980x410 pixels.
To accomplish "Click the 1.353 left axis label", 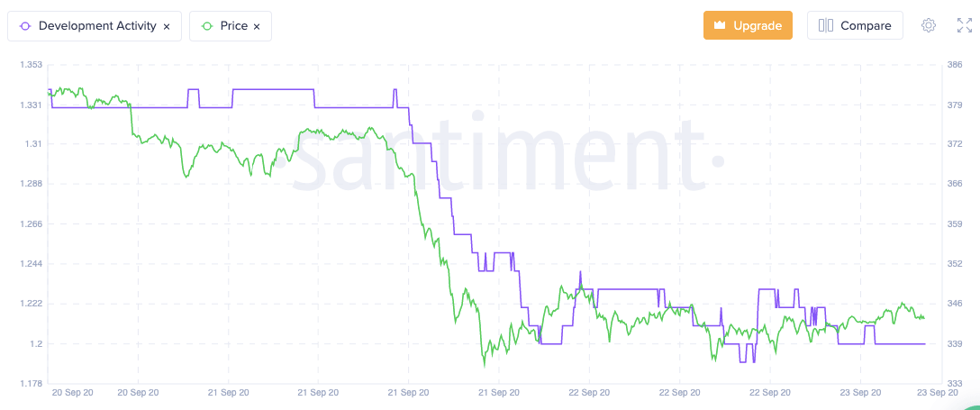I will pyautogui.click(x=31, y=65).
